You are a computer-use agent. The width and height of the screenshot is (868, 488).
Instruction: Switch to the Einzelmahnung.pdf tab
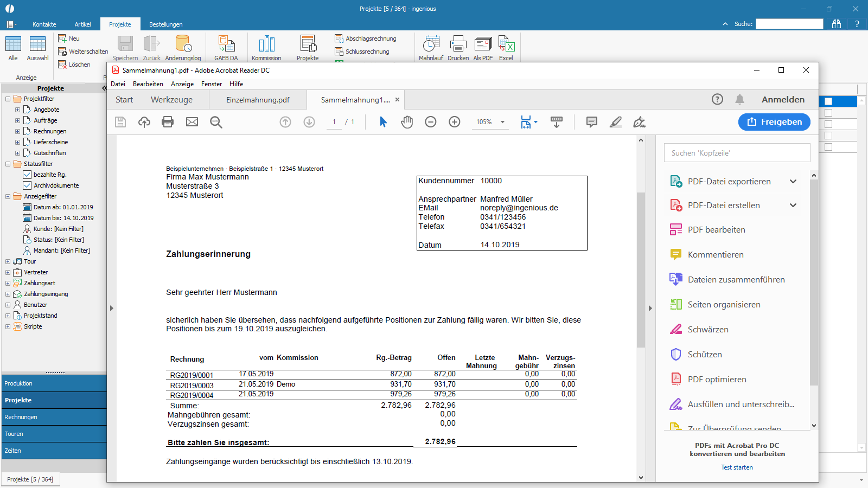tap(258, 99)
